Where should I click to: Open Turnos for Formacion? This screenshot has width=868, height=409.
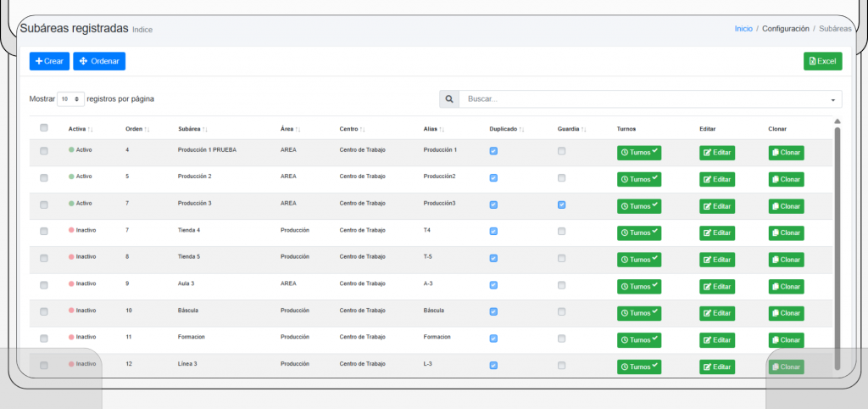(x=639, y=339)
